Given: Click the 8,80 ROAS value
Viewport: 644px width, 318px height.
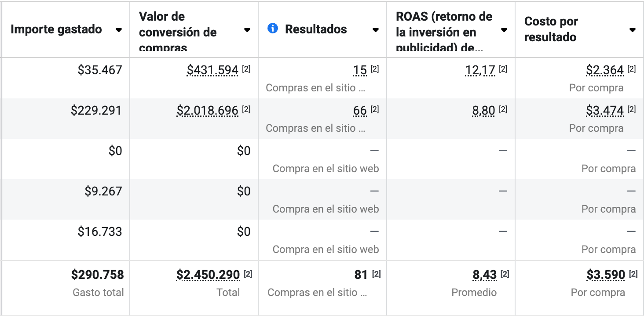Looking at the screenshot, I should [483, 111].
